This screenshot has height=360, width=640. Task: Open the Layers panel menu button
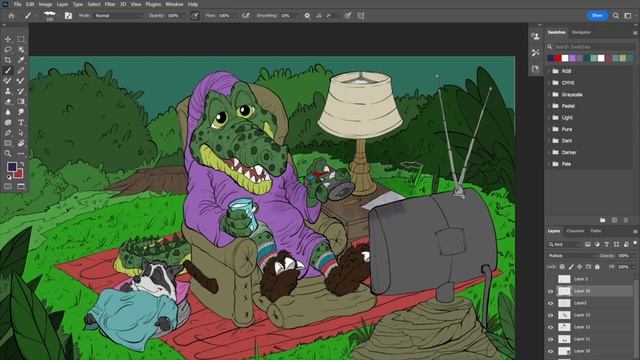click(x=635, y=231)
